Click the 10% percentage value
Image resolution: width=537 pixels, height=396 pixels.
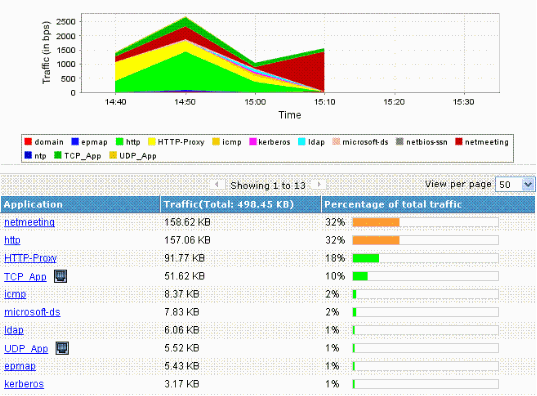[x=335, y=276]
